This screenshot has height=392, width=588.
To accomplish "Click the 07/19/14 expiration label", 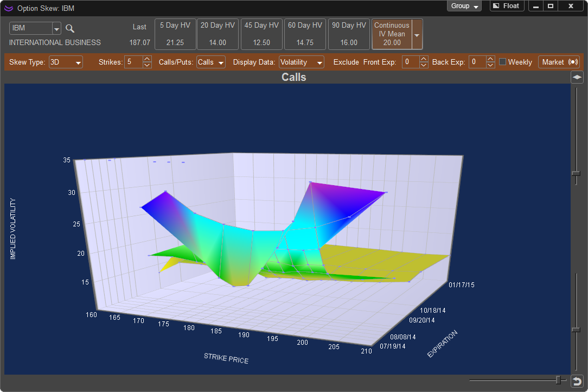I will pyautogui.click(x=393, y=346).
